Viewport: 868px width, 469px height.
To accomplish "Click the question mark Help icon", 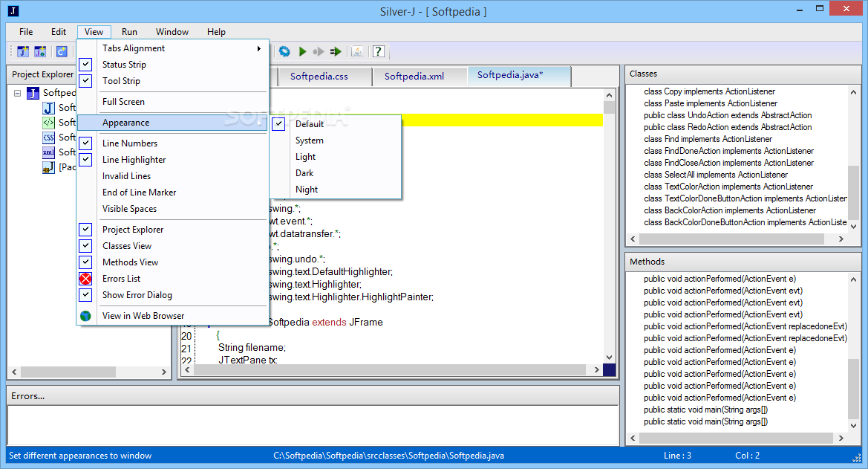I will coord(379,51).
